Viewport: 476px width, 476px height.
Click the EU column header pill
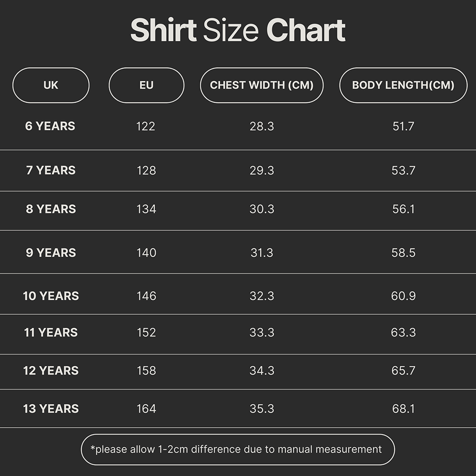pyautogui.click(x=146, y=85)
